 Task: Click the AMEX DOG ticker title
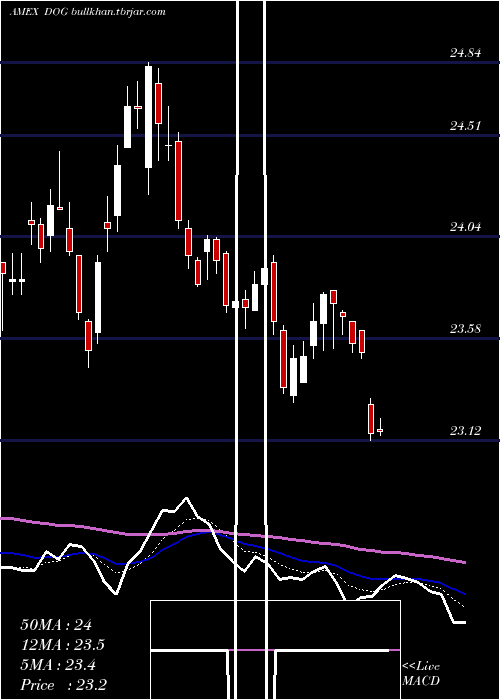pos(39,12)
